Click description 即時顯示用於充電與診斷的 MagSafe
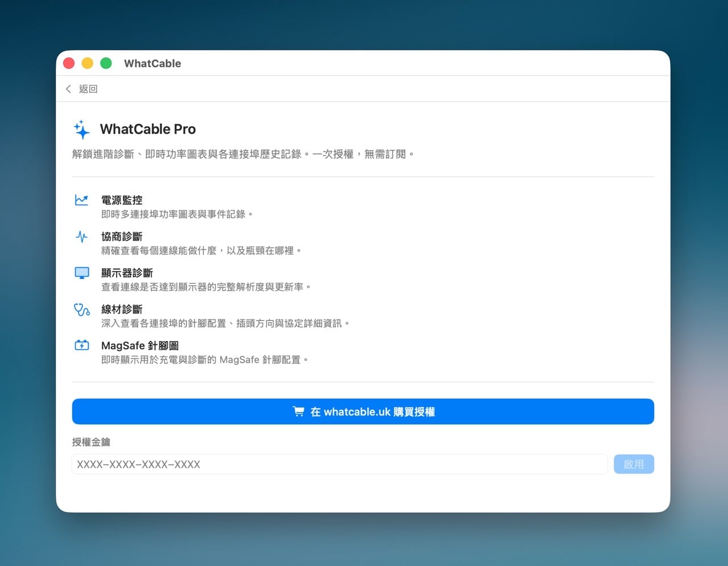This screenshot has height=566, width=728. click(x=205, y=360)
